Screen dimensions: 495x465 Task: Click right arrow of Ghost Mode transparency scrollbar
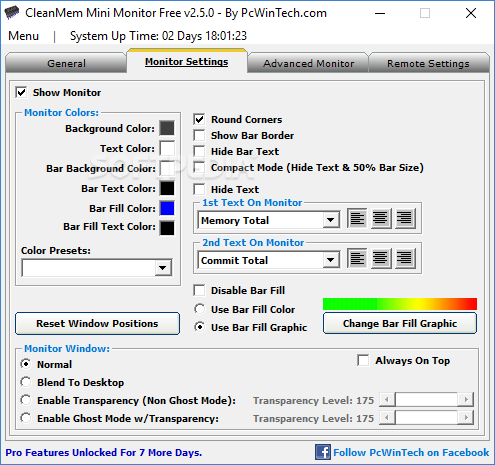[466, 417]
